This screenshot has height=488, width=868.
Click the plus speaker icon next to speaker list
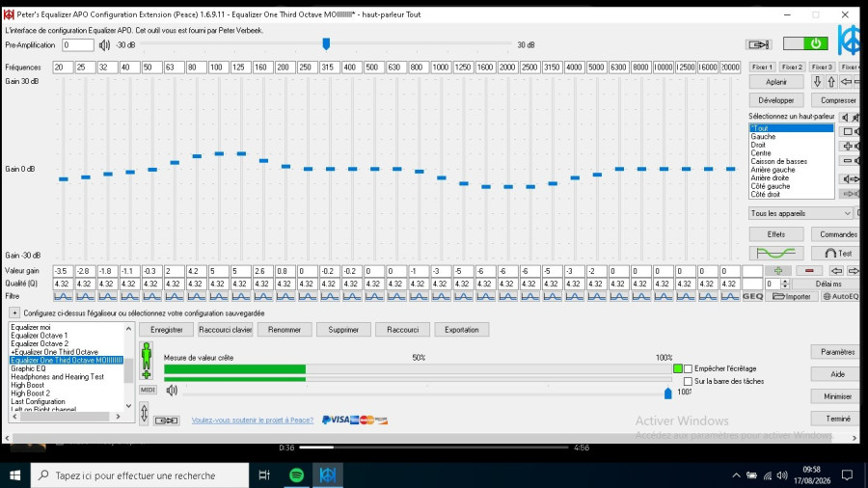(x=848, y=146)
